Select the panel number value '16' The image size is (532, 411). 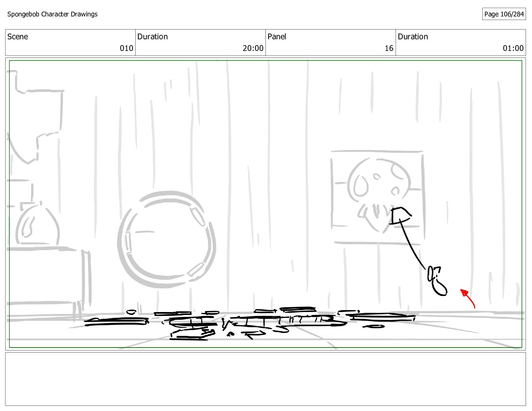[389, 48]
